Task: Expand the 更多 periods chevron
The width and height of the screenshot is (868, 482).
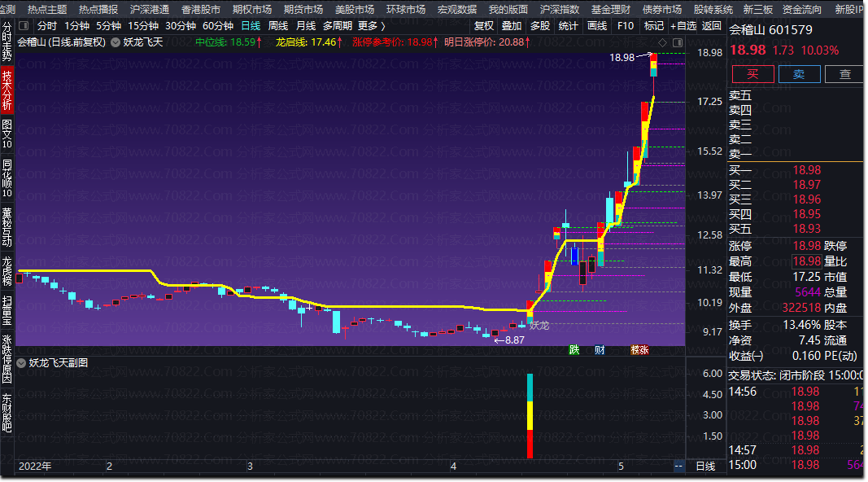Action: 382,26
